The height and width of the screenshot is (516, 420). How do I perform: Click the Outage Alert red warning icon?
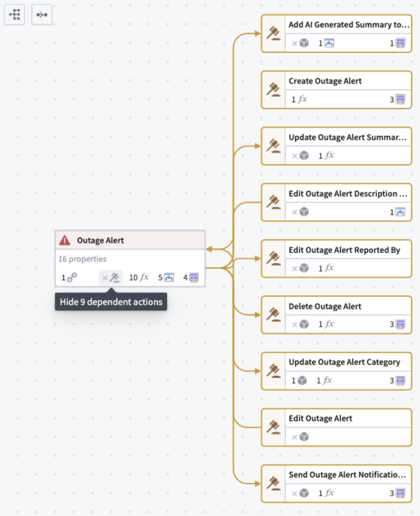[x=65, y=240]
